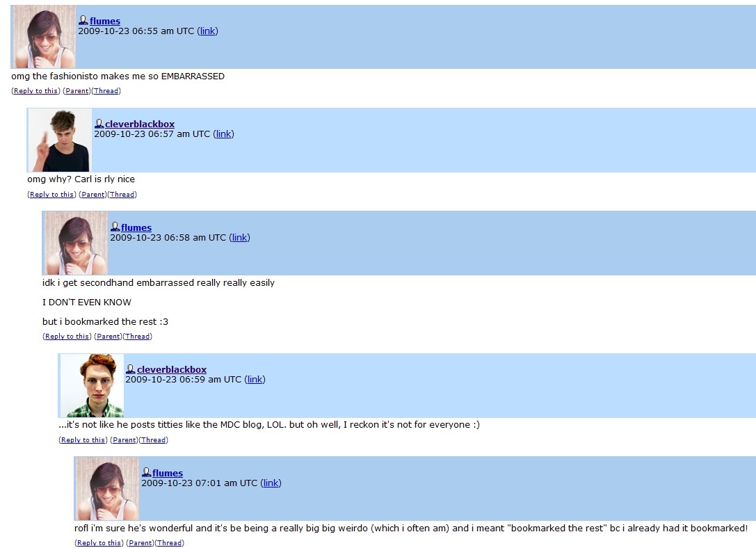The width and height of the screenshot is (756, 548).
Task: Follow the (link) permalink of 07:01 comment
Action: point(271,483)
